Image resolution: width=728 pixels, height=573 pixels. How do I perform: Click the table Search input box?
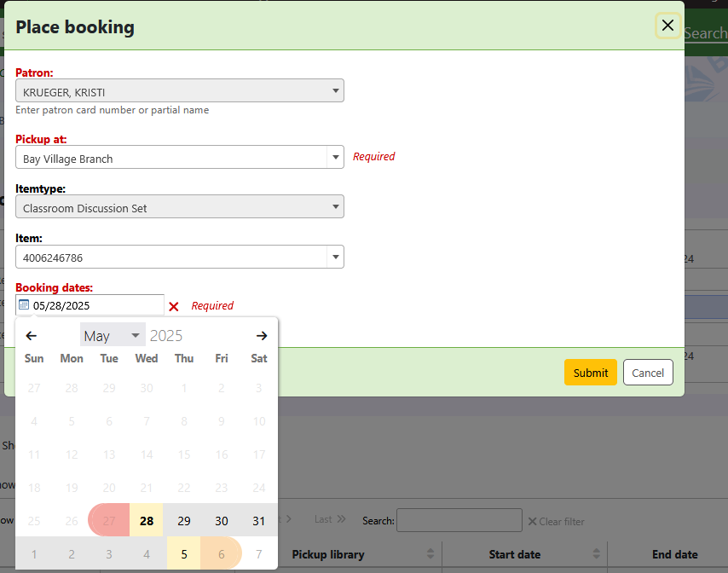click(x=459, y=520)
